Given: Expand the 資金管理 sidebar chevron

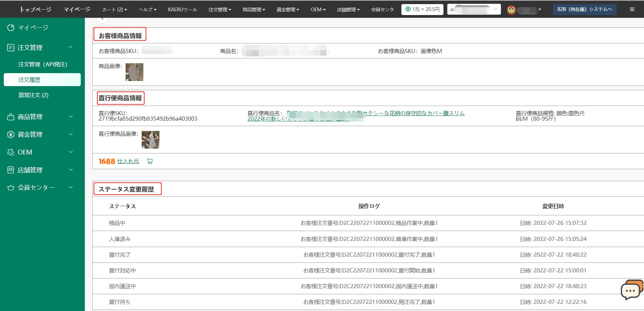Looking at the screenshot, I should pos(71,134).
